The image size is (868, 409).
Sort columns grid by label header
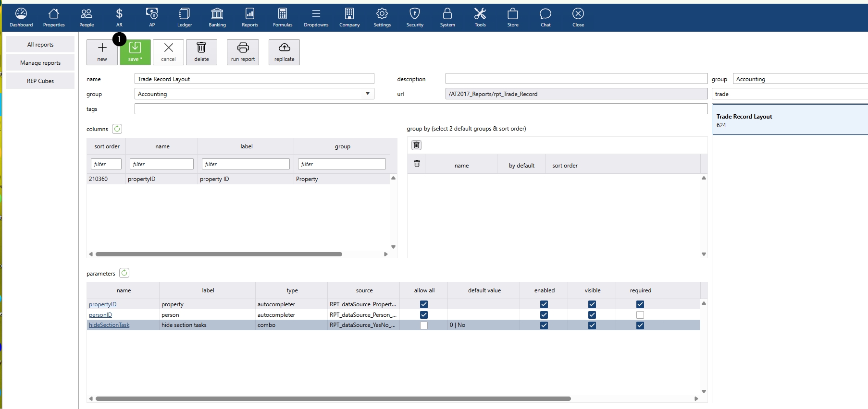coord(246,146)
